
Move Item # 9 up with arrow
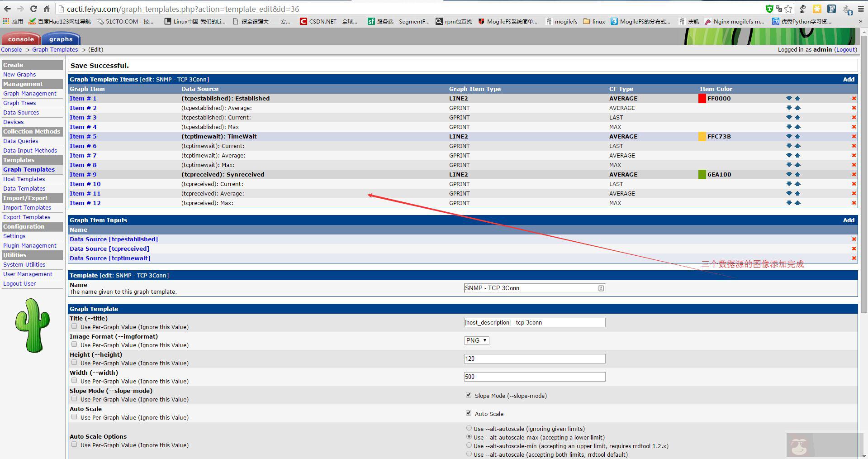click(x=797, y=175)
